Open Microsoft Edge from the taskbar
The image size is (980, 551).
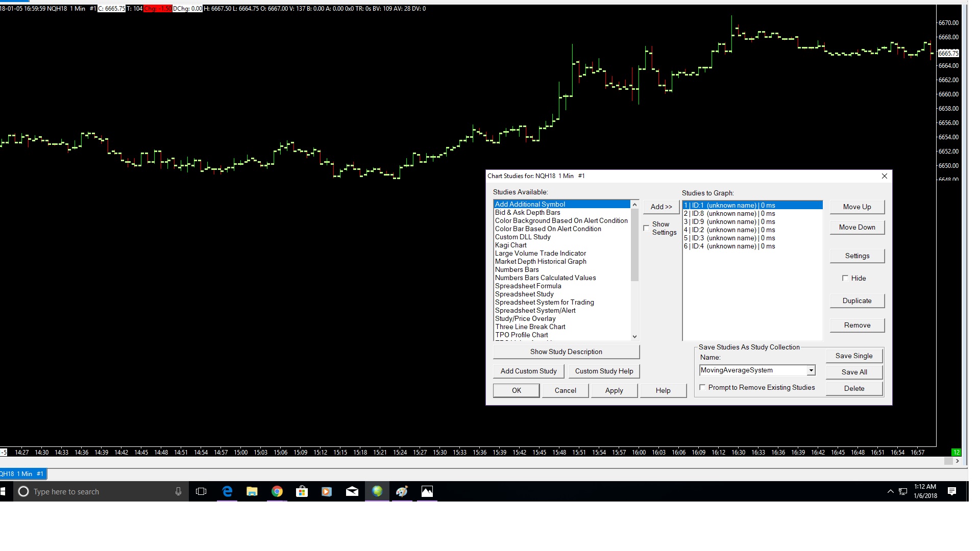[227, 491]
